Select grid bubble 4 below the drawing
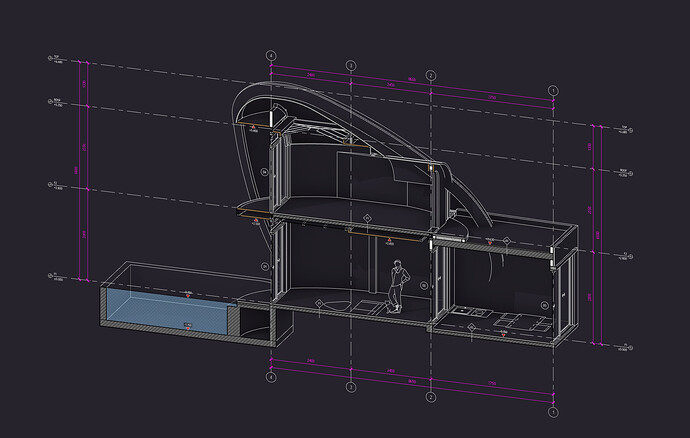690x438 pixels. (271, 375)
